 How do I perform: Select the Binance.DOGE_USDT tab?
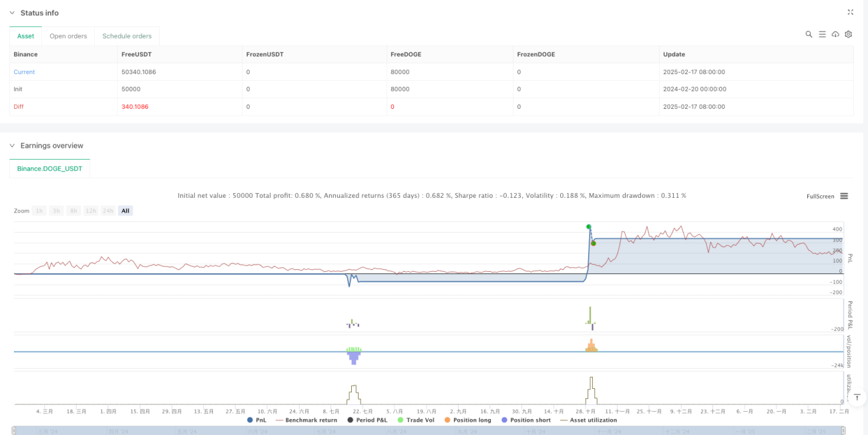pos(49,168)
